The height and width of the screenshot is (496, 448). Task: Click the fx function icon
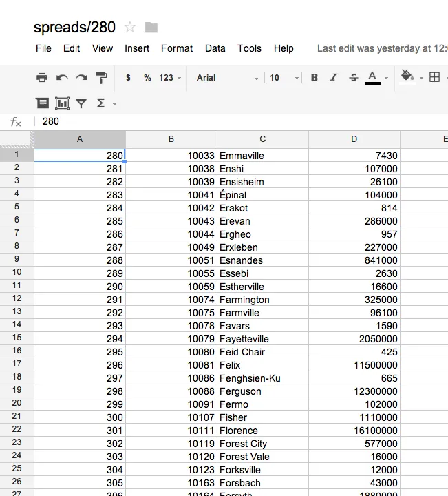pyautogui.click(x=15, y=122)
